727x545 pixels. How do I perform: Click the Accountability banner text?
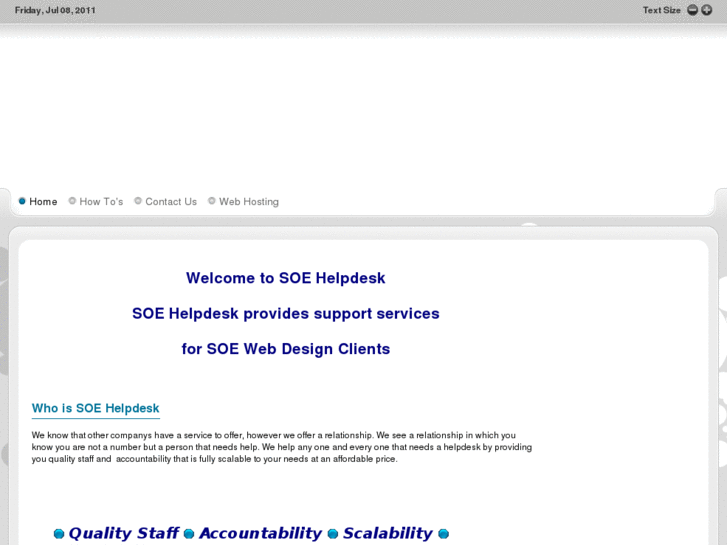(261, 533)
